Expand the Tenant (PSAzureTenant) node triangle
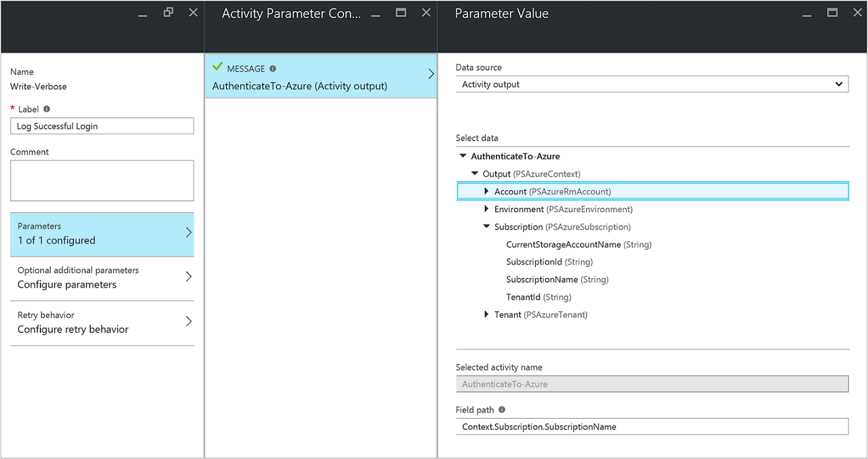 click(x=487, y=315)
